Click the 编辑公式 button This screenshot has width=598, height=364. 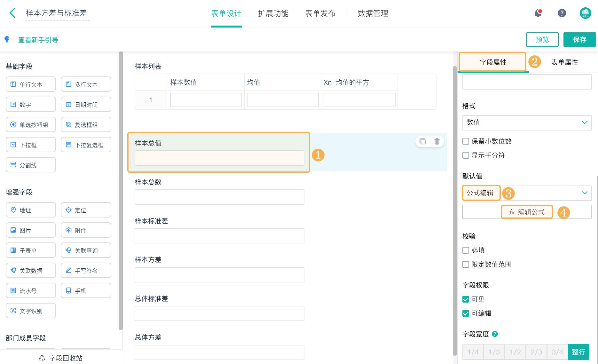click(527, 212)
